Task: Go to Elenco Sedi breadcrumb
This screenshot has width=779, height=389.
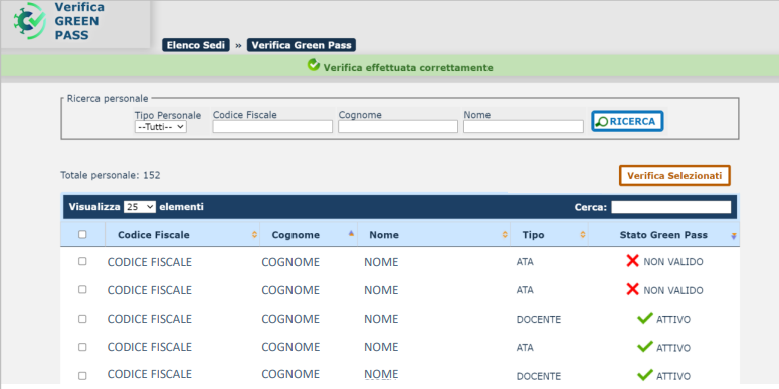Action: point(196,45)
